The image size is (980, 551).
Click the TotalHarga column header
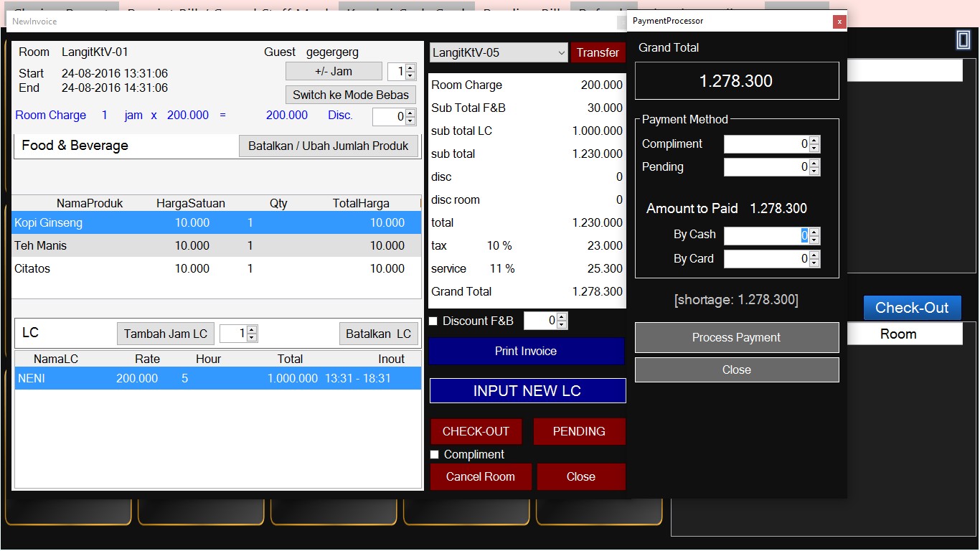click(x=361, y=204)
